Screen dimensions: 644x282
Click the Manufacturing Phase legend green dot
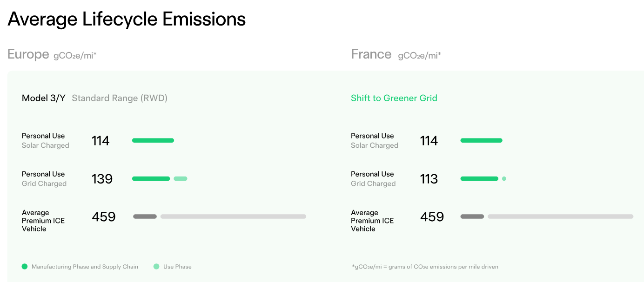click(x=25, y=267)
